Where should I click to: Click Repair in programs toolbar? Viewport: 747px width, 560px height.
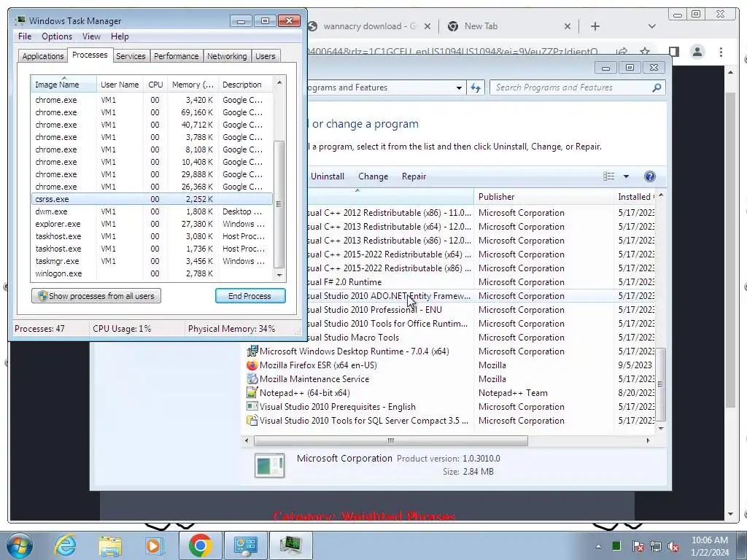pyautogui.click(x=414, y=176)
